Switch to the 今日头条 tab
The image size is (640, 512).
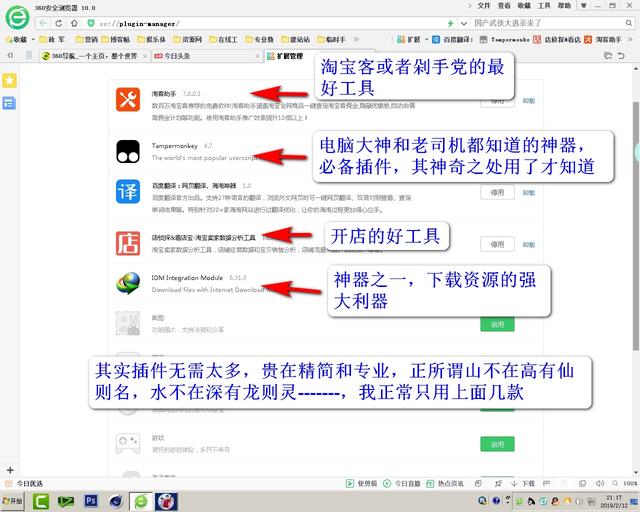(206, 56)
